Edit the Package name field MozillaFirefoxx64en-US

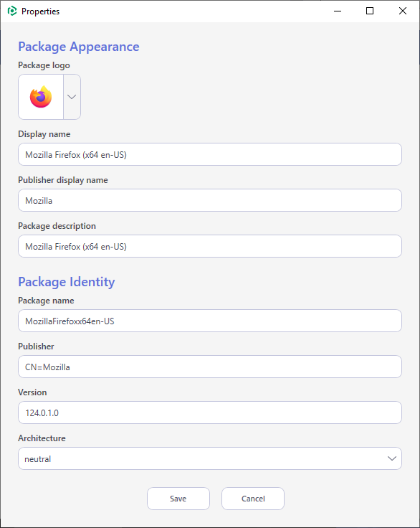pyautogui.click(x=210, y=321)
